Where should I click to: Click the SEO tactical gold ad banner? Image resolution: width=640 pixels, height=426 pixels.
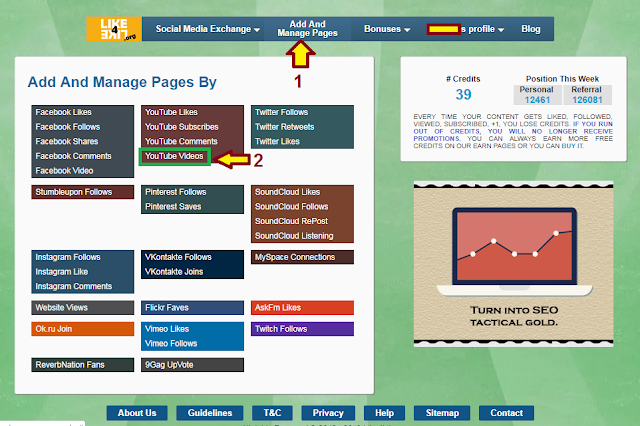tap(513, 264)
